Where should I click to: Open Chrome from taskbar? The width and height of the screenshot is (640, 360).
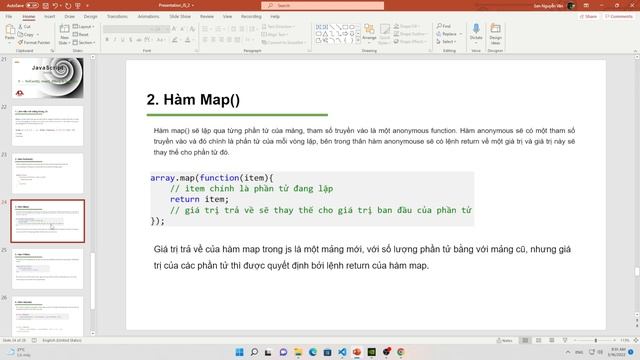[x=401, y=352]
